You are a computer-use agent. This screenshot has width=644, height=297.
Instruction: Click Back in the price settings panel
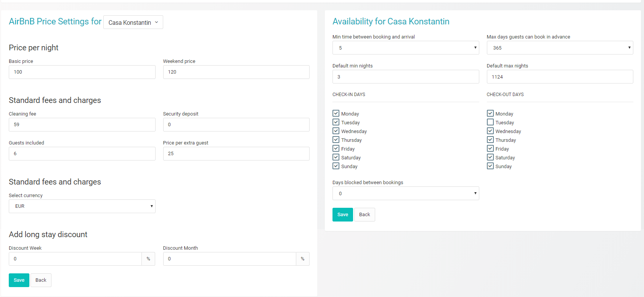click(41, 280)
